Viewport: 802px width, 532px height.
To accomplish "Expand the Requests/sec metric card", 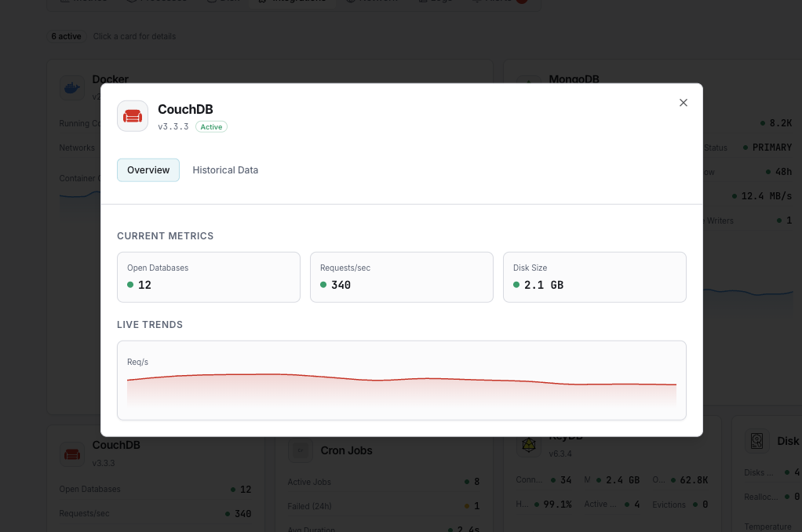I will coord(401,277).
